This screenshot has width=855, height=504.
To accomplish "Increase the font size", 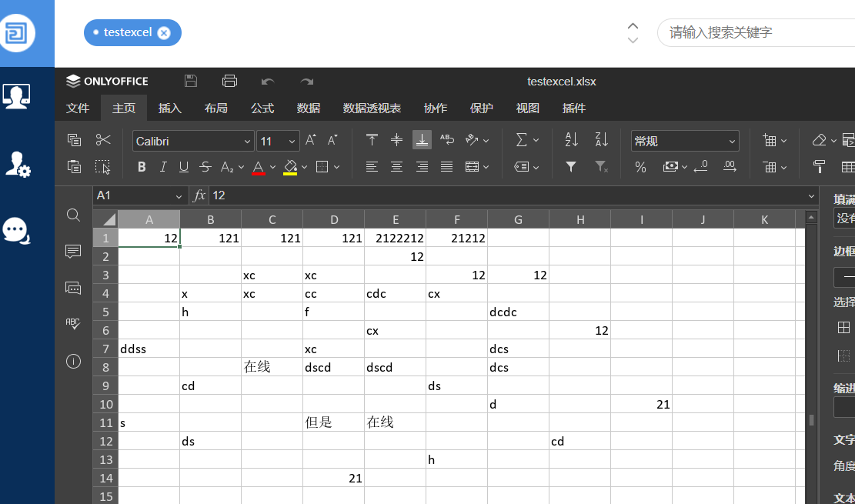I will coord(311,140).
